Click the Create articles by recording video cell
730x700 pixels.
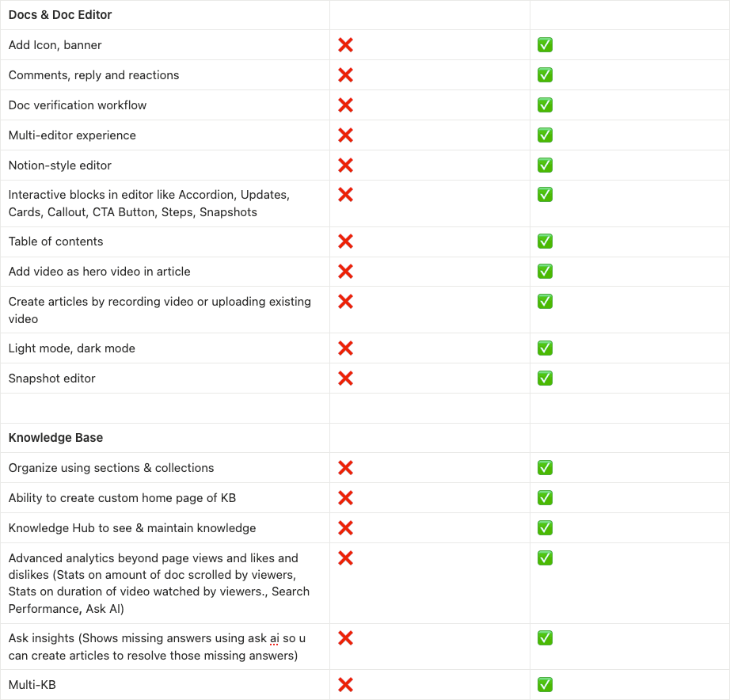tap(159, 310)
